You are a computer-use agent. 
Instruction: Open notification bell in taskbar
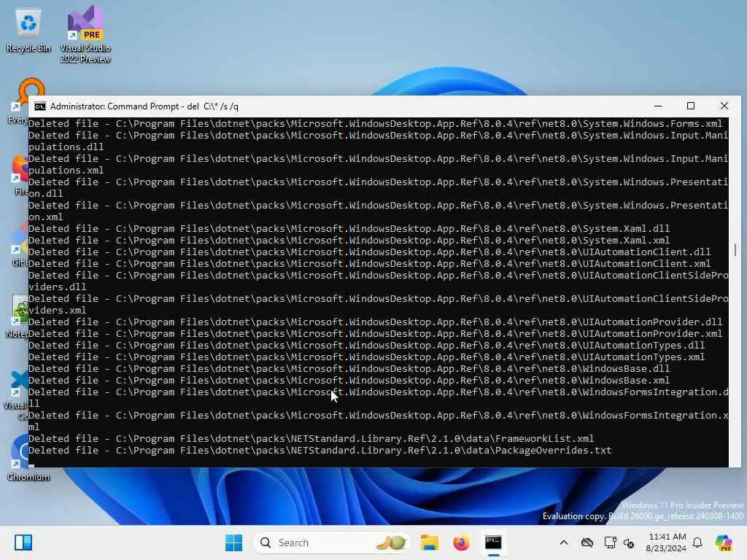pos(697,542)
